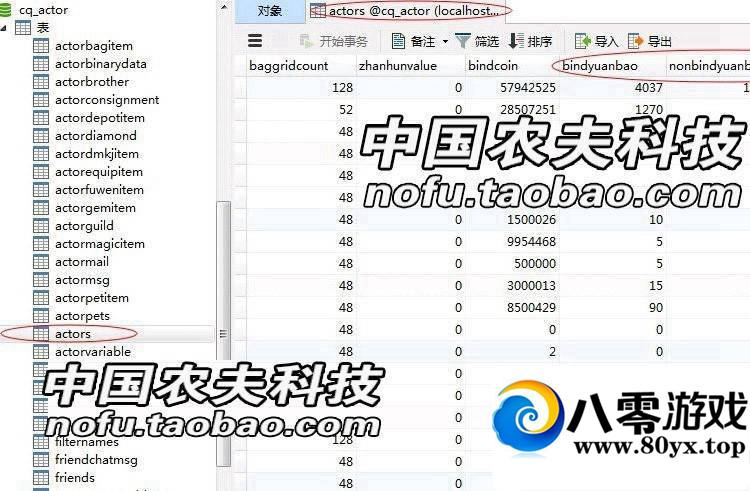The width and height of the screenshot is (750, 491).
Task: Select actormail in the table tree
Action: 82,262
